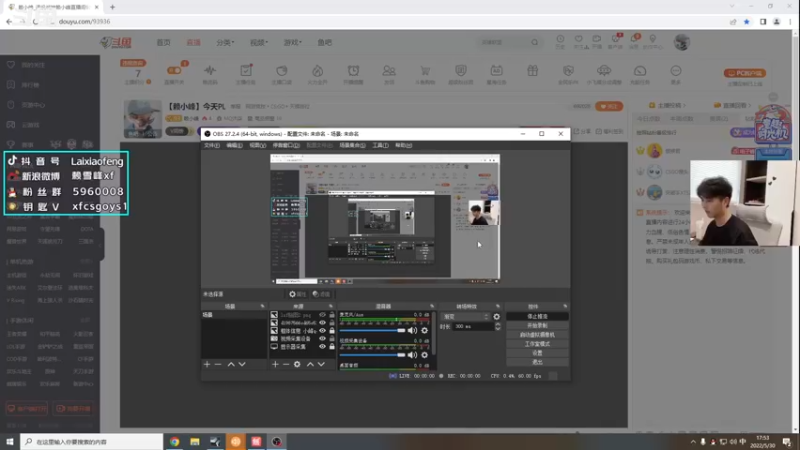Open Chrome from the Windows taskbar

(x=174, y=442)
